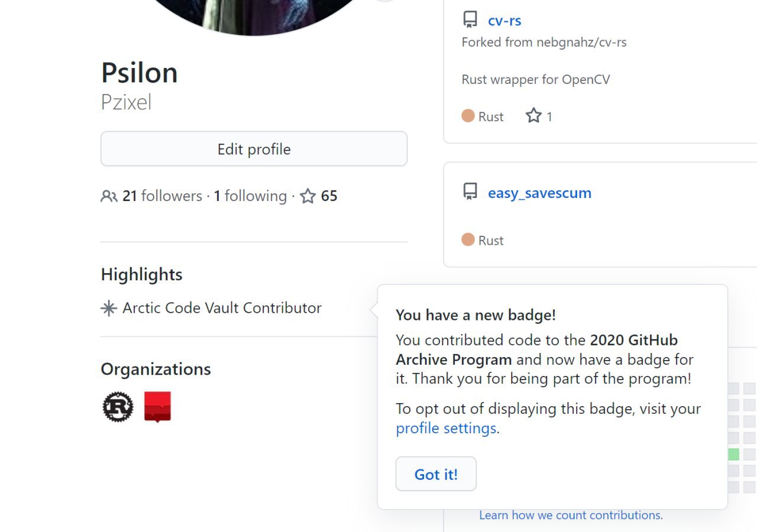The height and width of the screenshot is (532, 757).
Task: Click the star icon next to 65
Action: click(x=308, y=196)
